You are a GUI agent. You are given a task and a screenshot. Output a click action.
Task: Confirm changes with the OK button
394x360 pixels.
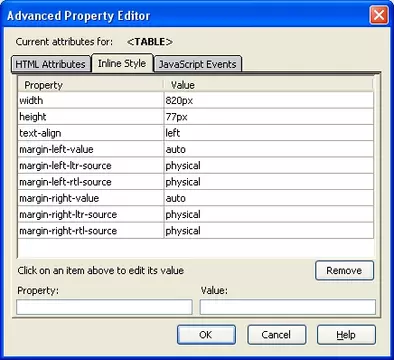coord(206,335)
